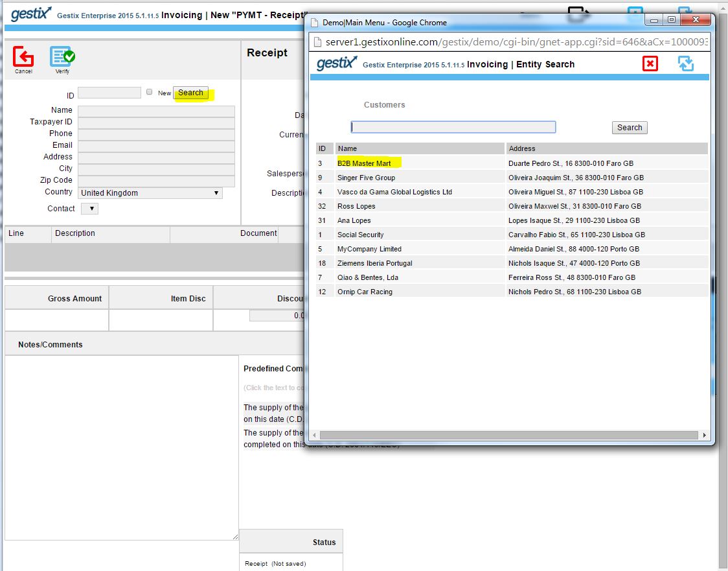Select customer Social Security

coord(360,235)
